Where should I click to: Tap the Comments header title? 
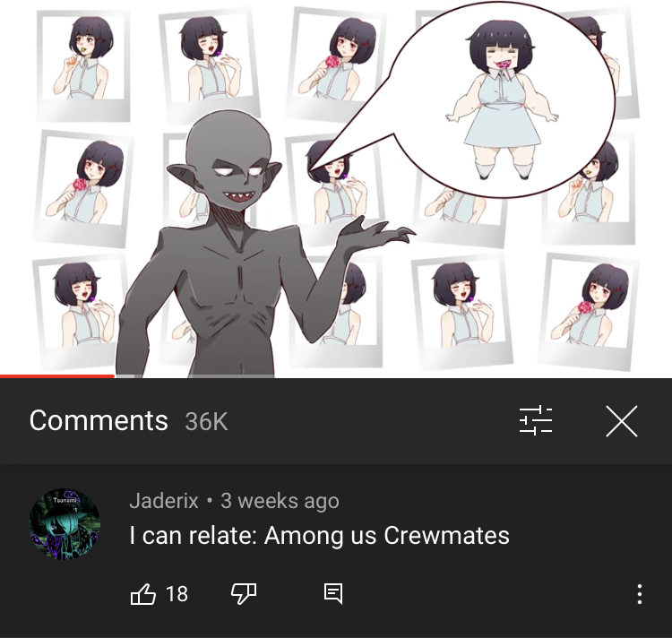point(99,420)
